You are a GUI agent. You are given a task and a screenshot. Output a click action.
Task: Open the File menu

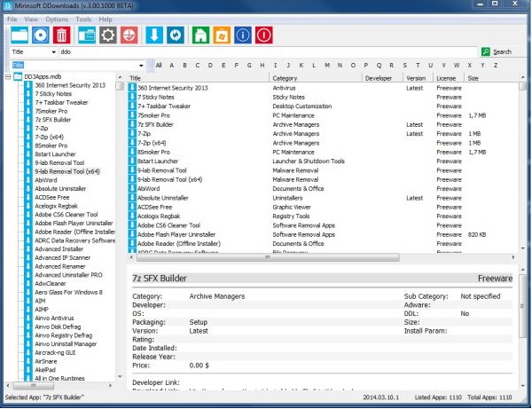12,20
